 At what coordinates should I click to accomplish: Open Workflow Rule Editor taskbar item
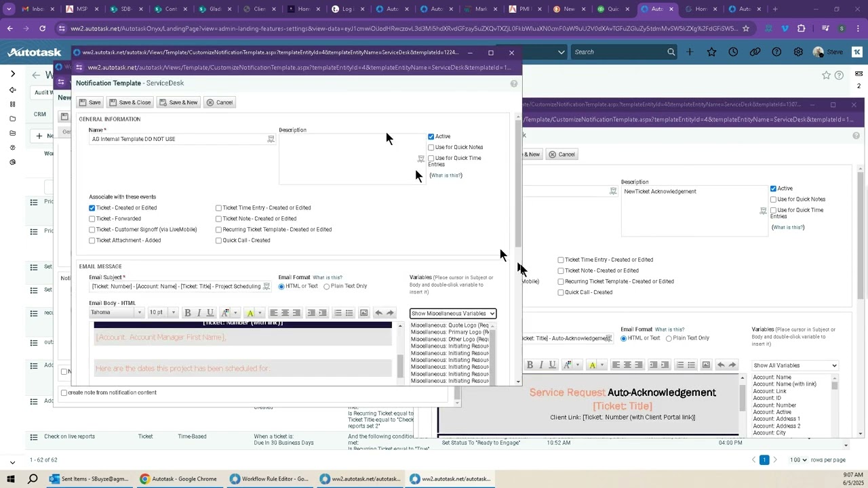tap(269, 479)
